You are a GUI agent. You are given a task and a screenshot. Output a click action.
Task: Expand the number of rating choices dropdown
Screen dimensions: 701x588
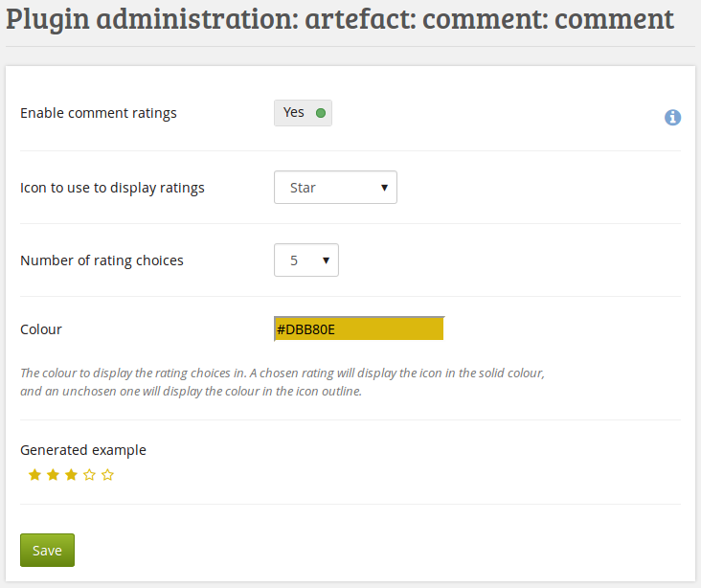[x=305, y=260]
